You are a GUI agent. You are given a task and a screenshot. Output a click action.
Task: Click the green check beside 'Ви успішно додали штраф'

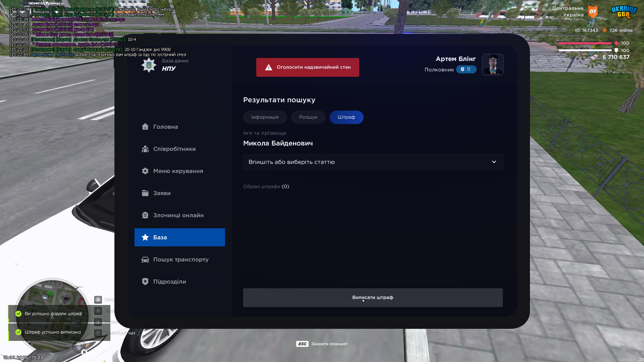pos(19,314)
